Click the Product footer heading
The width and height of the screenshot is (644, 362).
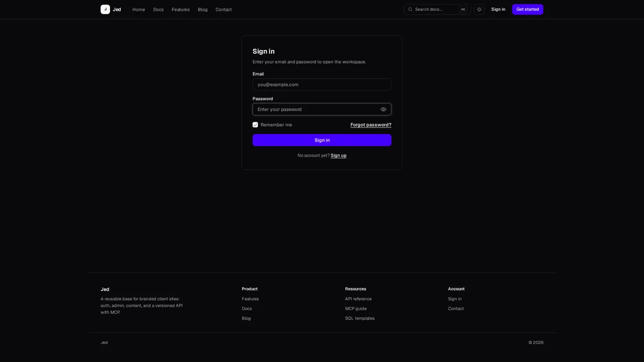pyautogui.click(x=250, y=289)
